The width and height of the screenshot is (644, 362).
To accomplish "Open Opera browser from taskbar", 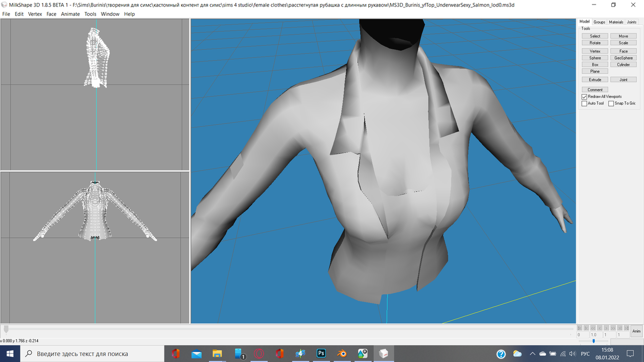I will [x=259, y=354].
